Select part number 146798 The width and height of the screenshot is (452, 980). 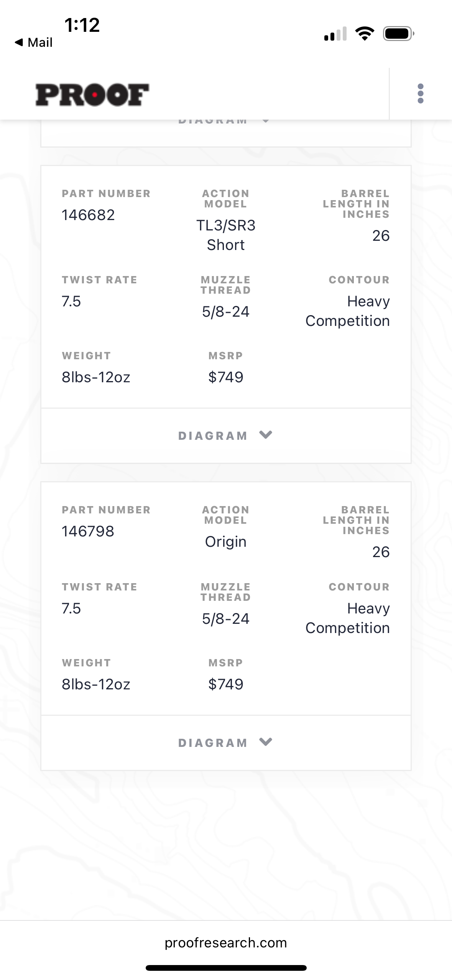pos(88,531)
